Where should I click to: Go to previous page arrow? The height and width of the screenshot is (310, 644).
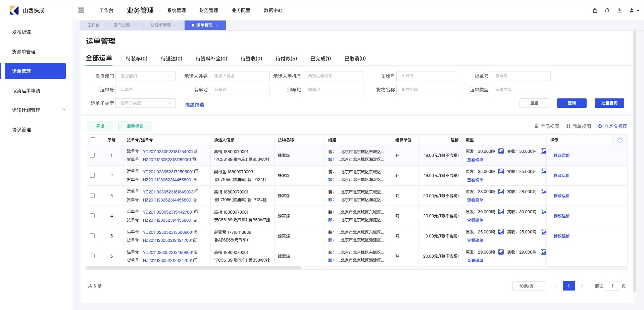[x=555, y=286]
